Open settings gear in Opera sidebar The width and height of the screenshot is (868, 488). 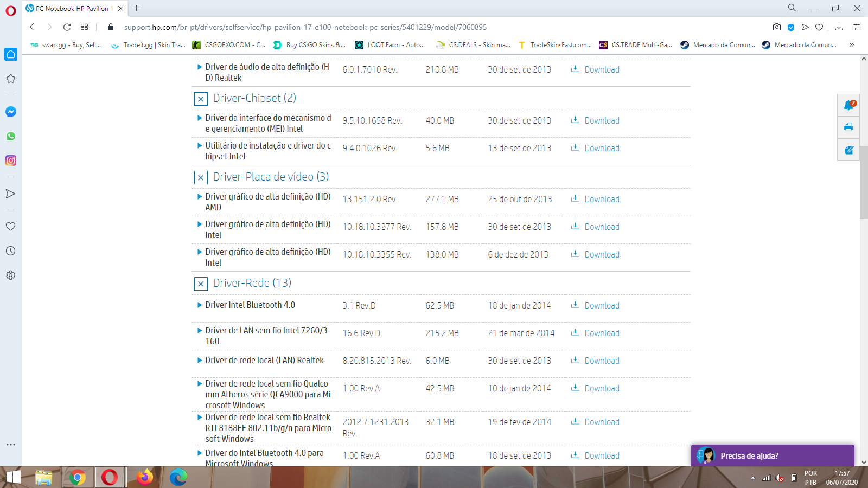click(x=10, y=275)
